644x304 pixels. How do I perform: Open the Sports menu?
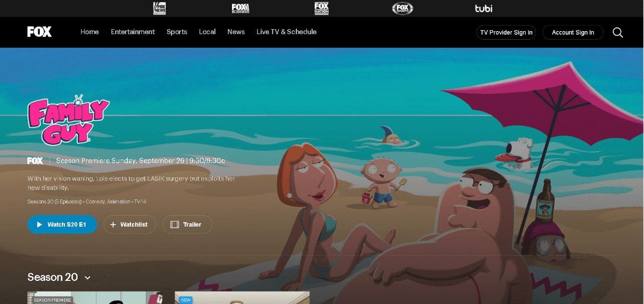[177, 32]
